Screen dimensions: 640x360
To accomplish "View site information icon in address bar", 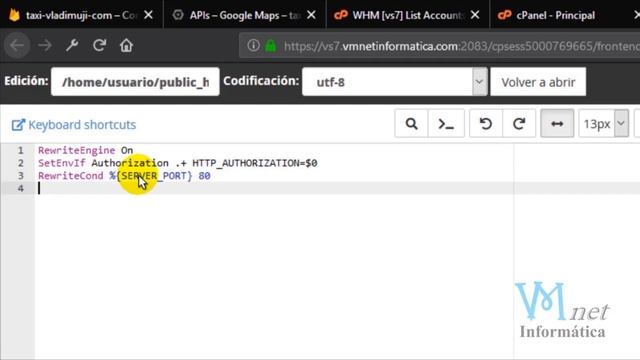I will [253, 45].
